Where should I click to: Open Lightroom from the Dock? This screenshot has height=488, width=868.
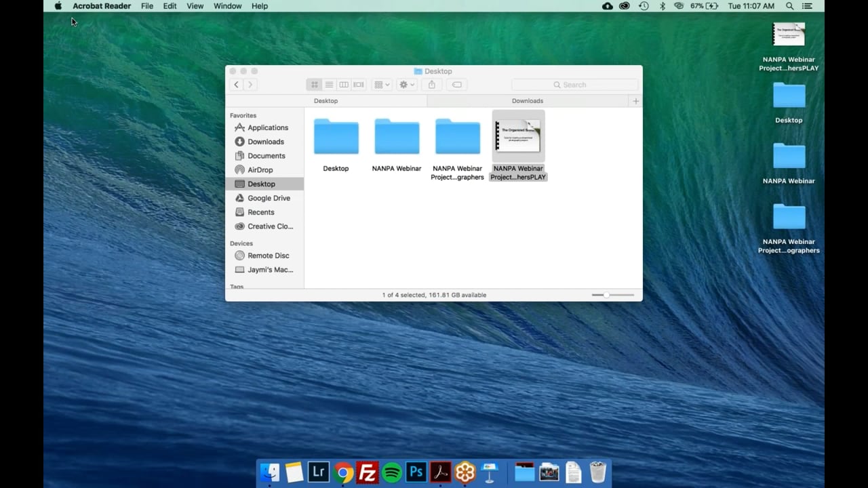tap(319, 472)
